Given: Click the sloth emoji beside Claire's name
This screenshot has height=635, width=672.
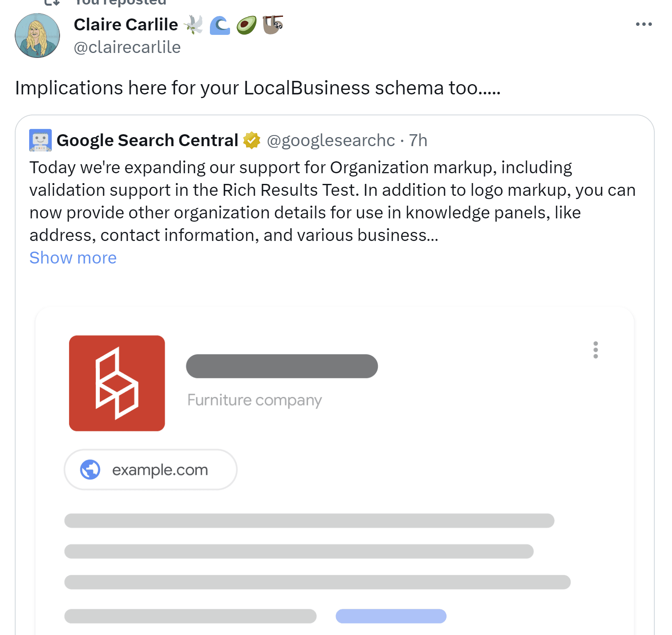Looking at the screenshot, I should point(273,25).
